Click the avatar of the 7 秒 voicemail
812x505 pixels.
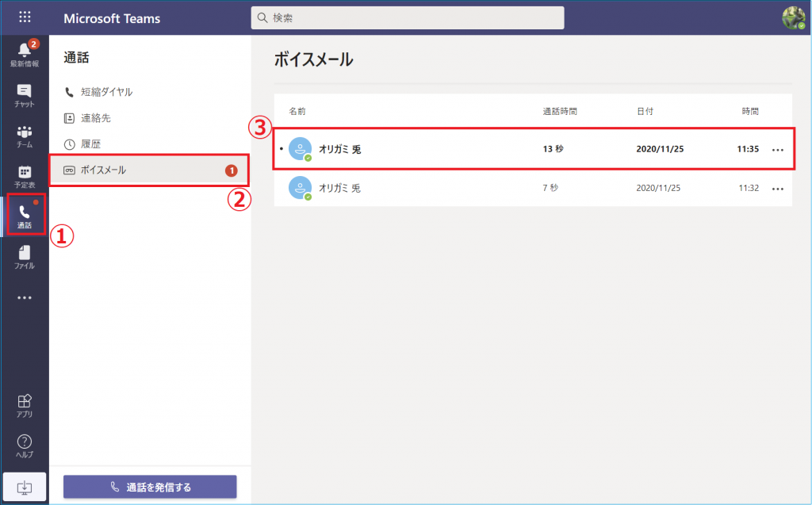[x=300, y=188]
